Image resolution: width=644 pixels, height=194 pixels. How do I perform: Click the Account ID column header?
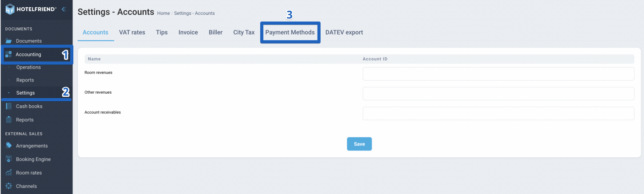coord(375,59)
